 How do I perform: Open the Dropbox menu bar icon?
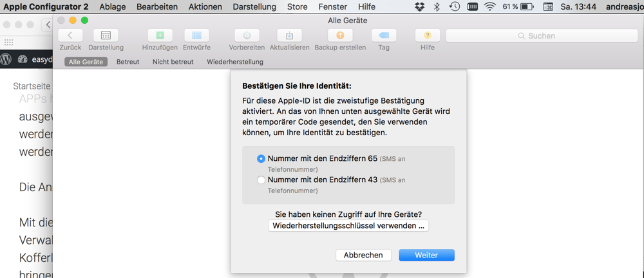(420, 6)
